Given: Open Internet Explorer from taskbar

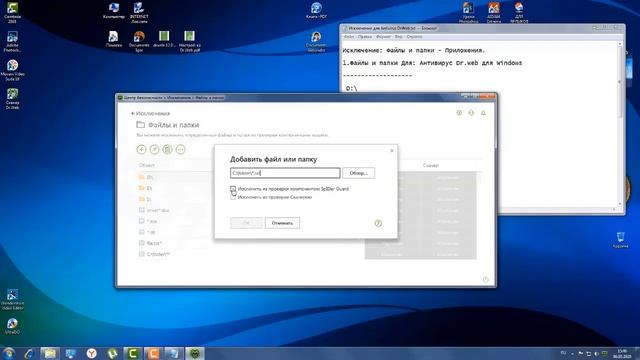Looking at the screenshot, I should [29, 353].
